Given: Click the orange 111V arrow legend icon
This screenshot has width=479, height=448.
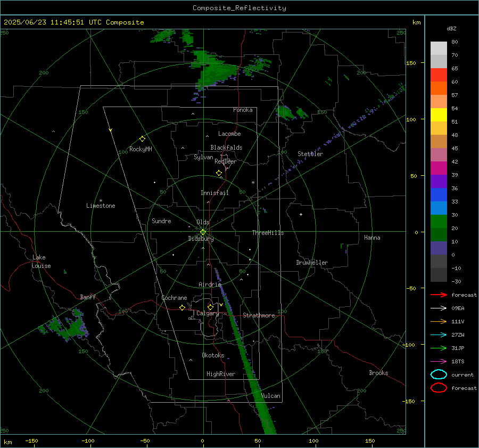Looking at the screenshot, I should pos(439,321).
